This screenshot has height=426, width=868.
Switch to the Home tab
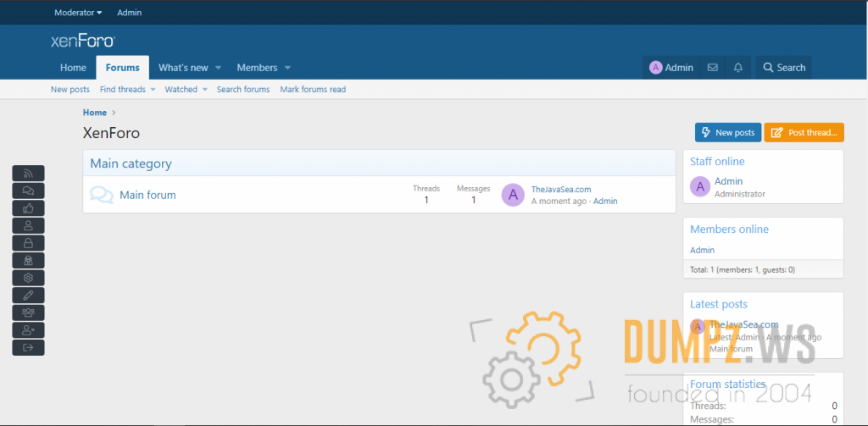pyautogui.click(x=73, y=68)
